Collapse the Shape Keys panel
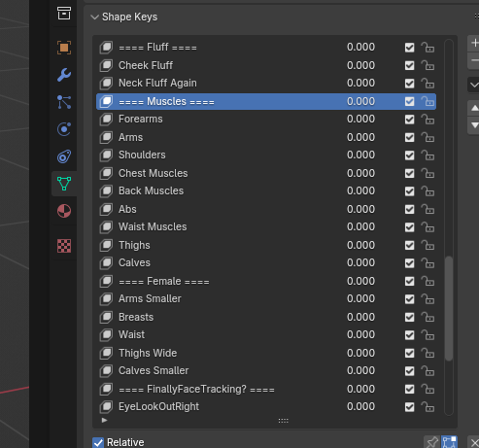The image size is (479, 448). (x=94, y=17)
